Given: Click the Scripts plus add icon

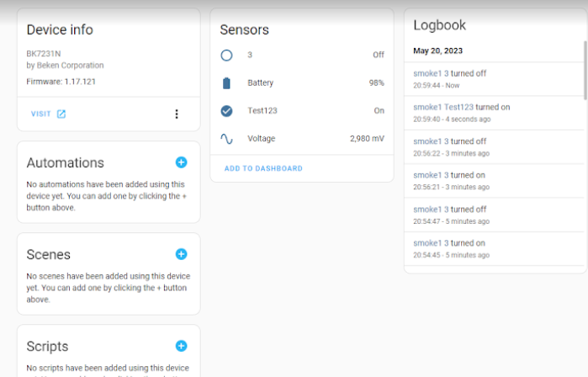Looking at the screenshot, I should point(181,346).
